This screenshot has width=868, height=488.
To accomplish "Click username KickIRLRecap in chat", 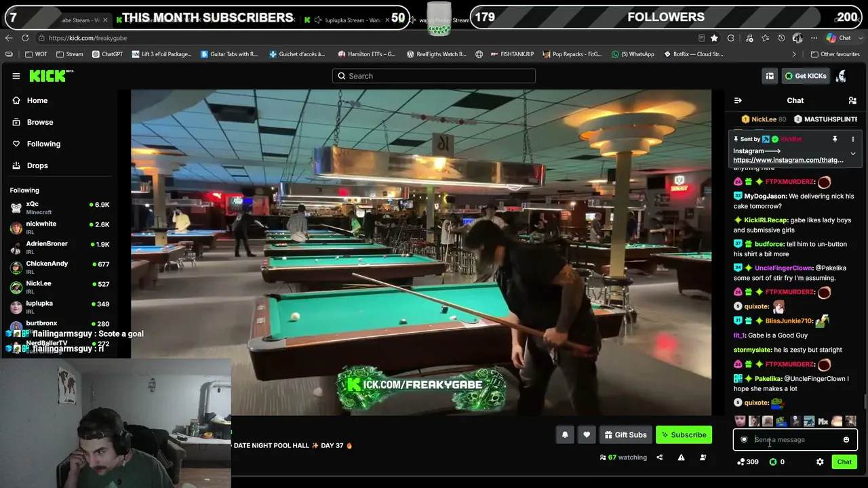I will 764,220.
